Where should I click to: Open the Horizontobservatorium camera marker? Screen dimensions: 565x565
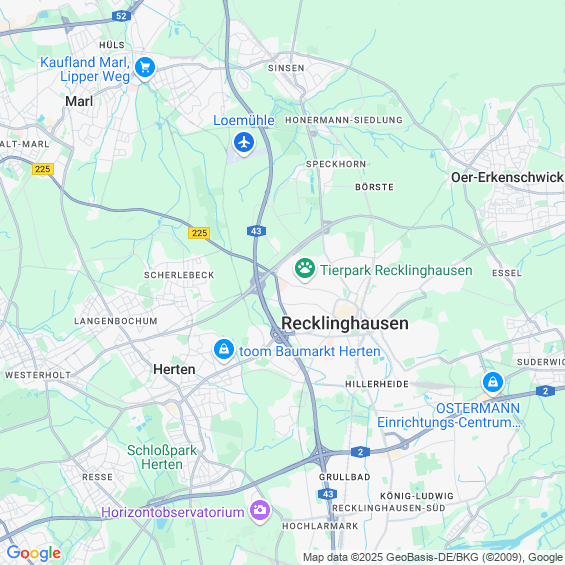click(260, 511)
